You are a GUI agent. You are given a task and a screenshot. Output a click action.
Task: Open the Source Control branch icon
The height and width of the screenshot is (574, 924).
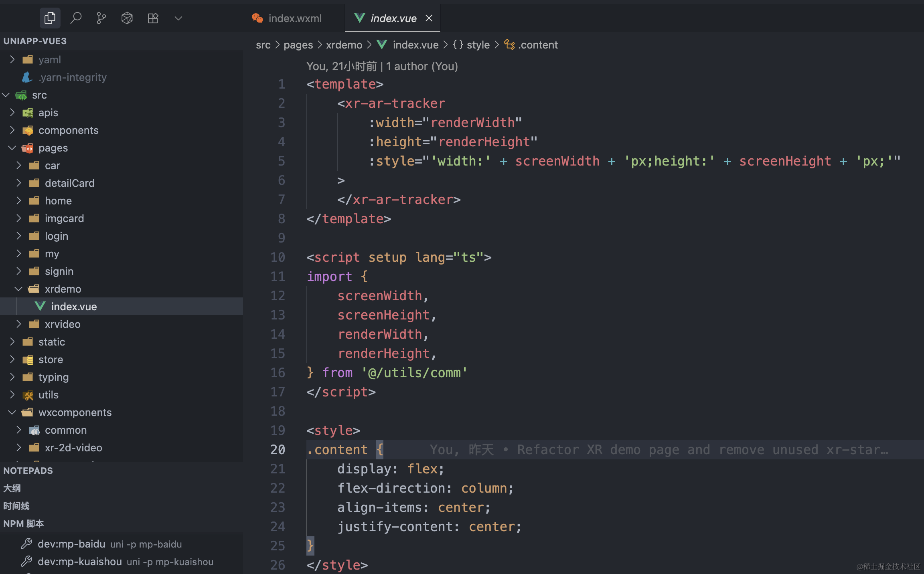101,18
